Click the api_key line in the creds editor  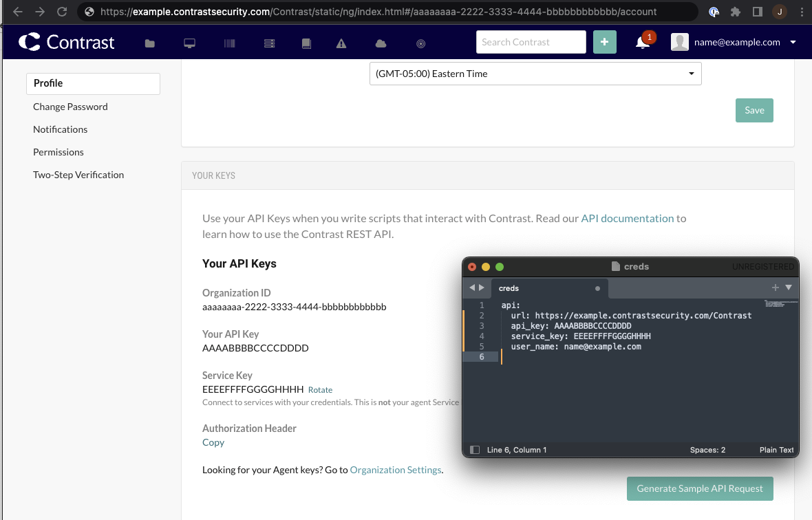tap(571, 326)
